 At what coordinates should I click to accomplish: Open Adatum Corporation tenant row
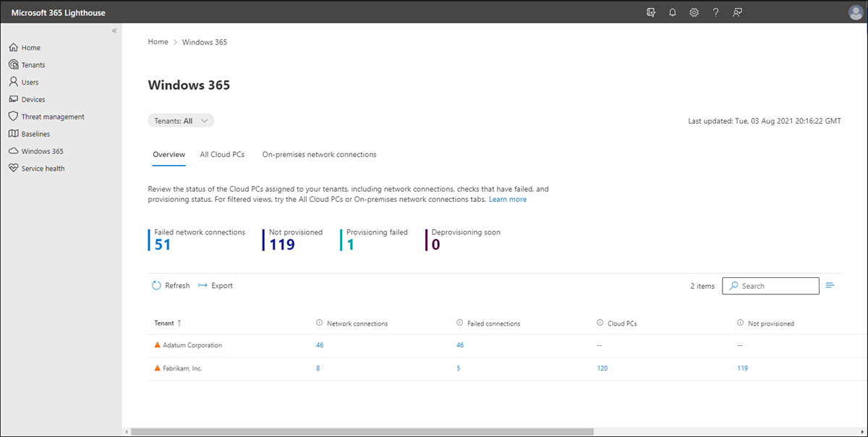[192, 345]
